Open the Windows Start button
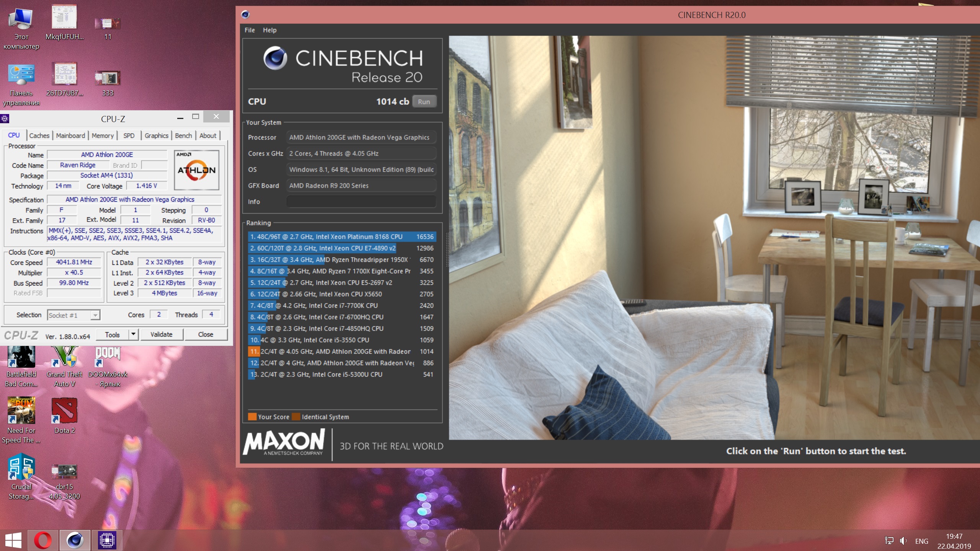The height and width of the screenshot is (551, 980). [x=13, y=540]
